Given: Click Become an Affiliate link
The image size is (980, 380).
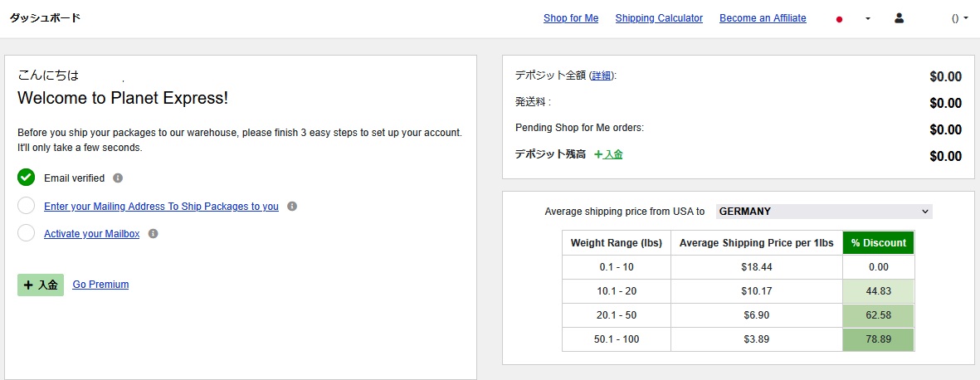Looking at the screenshot, I should (762, 18).
